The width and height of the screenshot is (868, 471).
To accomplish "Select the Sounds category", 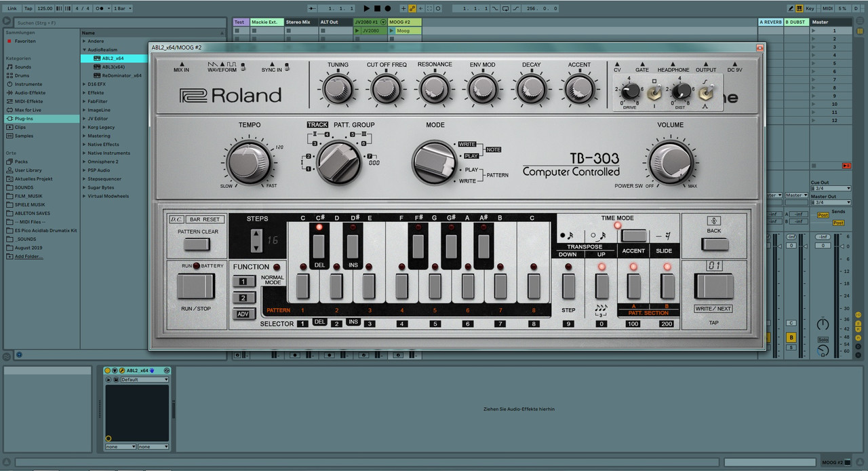I will [23, 67].
